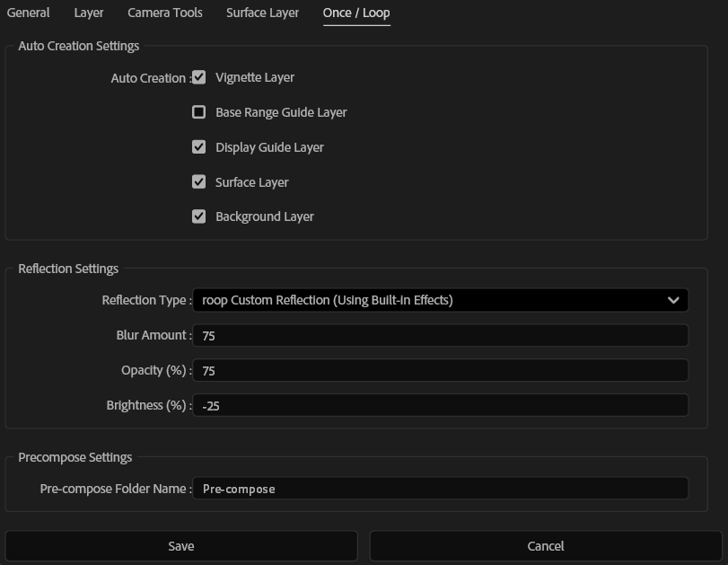Image resolution: width=728 pixels, height=565 pixels.
Task: Toggle off the Background Layer checkbox
Action: coord(199,216)
